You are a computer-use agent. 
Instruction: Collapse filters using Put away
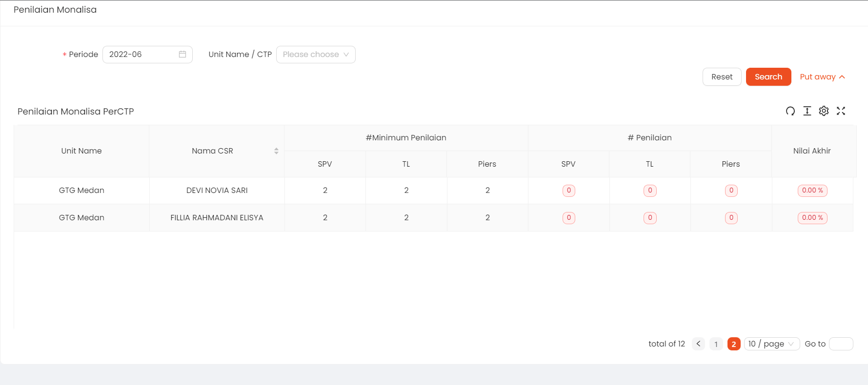click(822, 77)
